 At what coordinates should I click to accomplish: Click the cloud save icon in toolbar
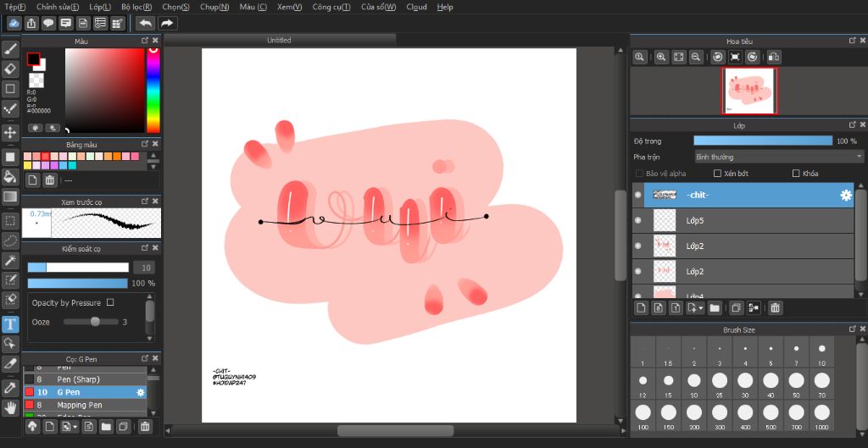14,23
